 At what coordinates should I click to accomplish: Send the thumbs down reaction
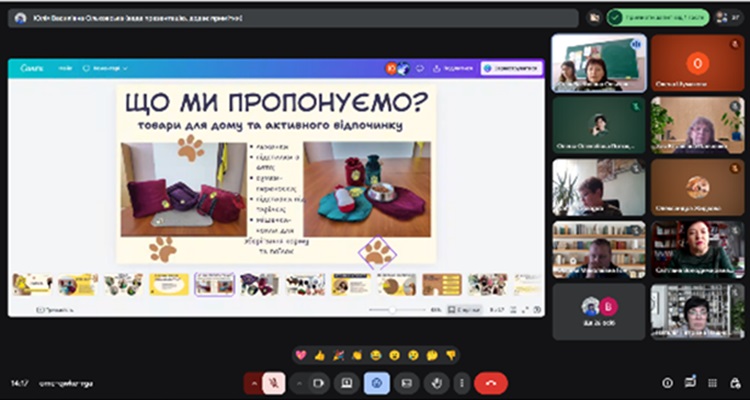pyautogui.click(x=451, y=355)
